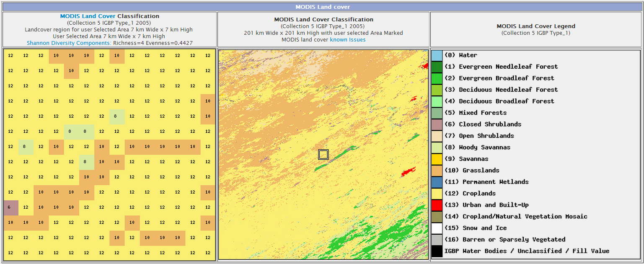Click the Grasslands color swatch

(437, 171)
